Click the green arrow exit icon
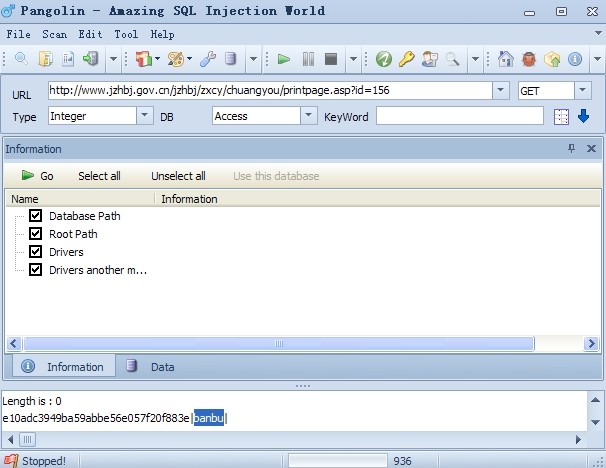 click(91, 59)
